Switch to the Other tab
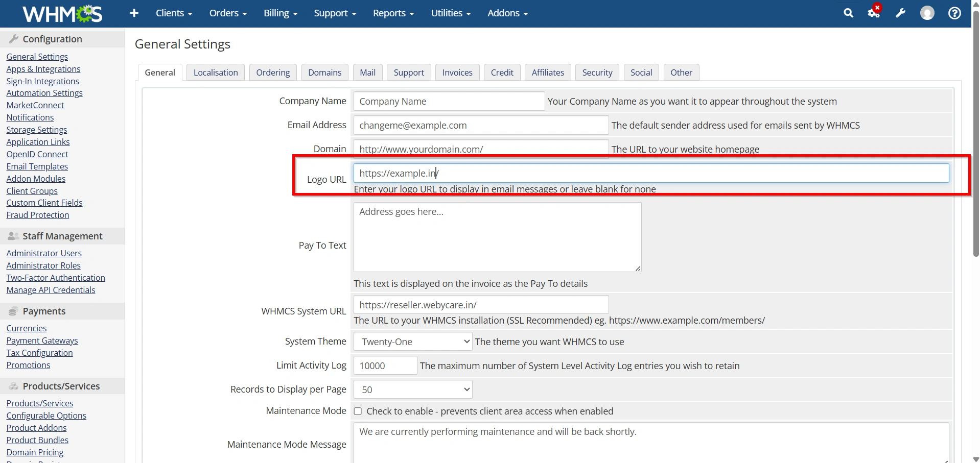 (682, 72)
